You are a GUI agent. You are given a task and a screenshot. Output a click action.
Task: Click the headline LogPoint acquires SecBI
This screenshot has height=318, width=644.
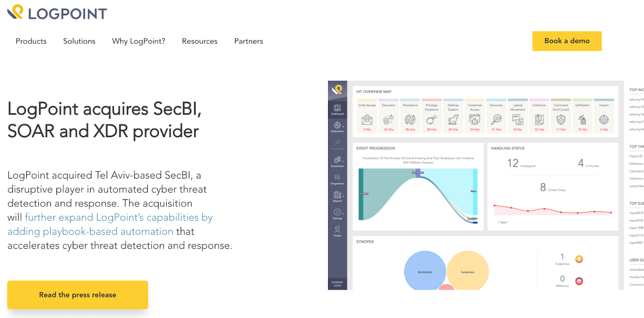point(105,120)
